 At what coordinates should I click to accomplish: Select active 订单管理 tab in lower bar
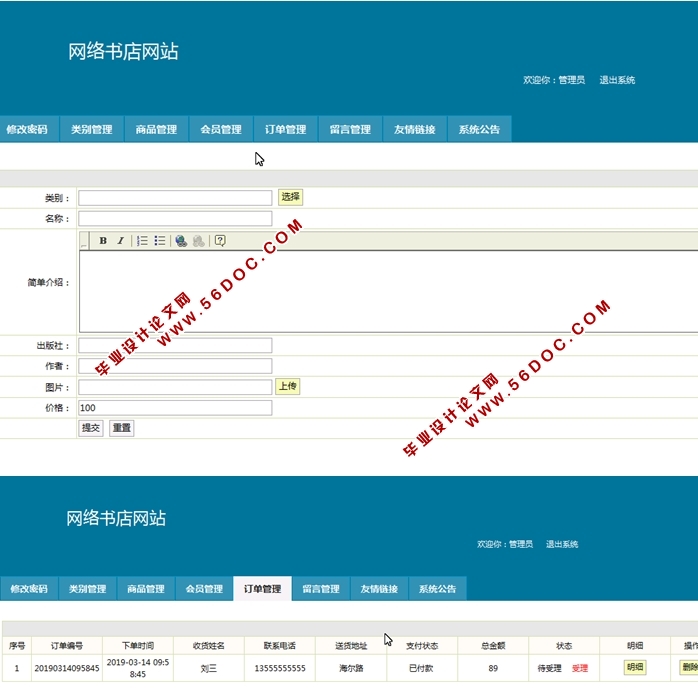point(262,589)
